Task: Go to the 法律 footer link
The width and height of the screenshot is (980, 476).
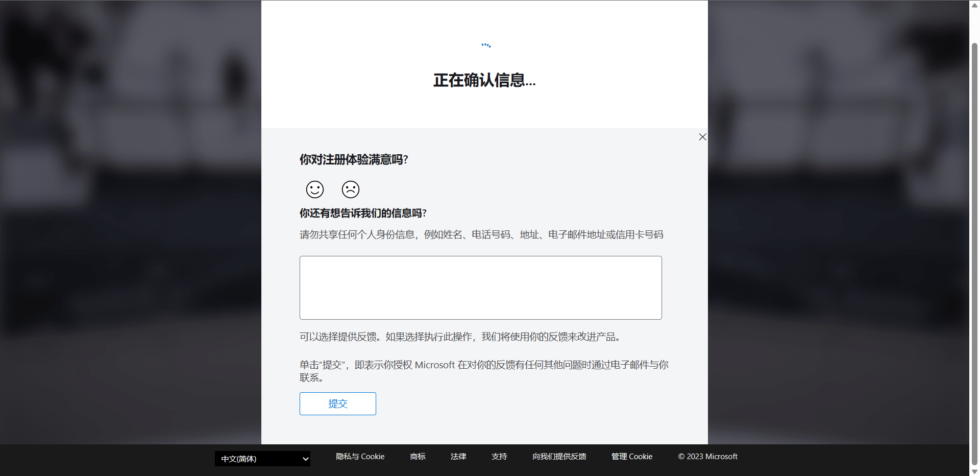Action: [458, 457]
